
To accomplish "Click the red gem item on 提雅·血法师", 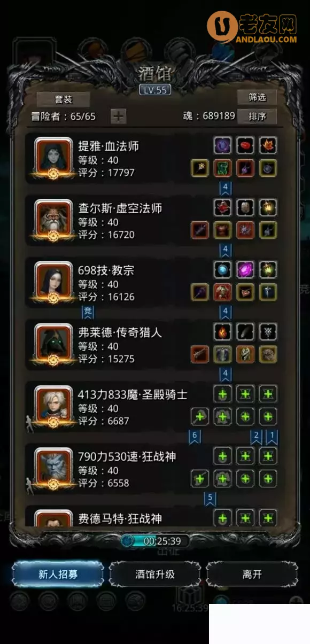I will coord(245,145).
